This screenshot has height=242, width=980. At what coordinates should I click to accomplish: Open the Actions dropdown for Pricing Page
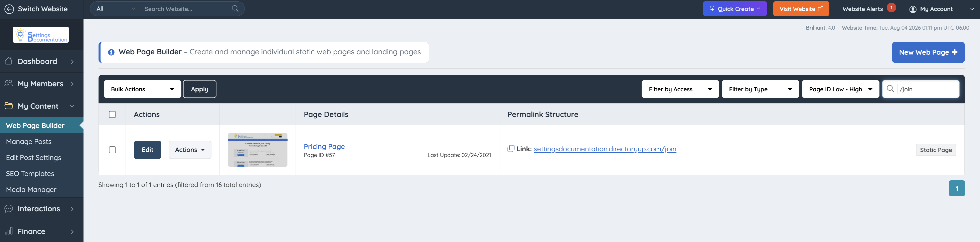click(190, 150)
